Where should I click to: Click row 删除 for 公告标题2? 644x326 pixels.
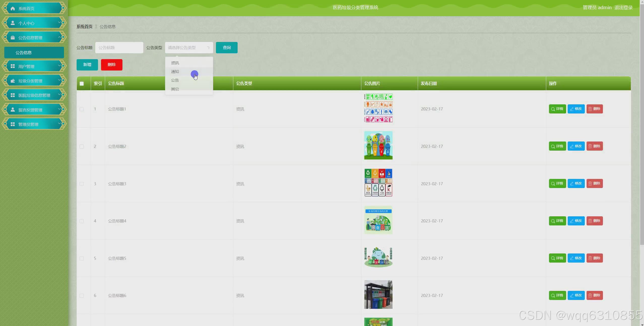(595, 146)
